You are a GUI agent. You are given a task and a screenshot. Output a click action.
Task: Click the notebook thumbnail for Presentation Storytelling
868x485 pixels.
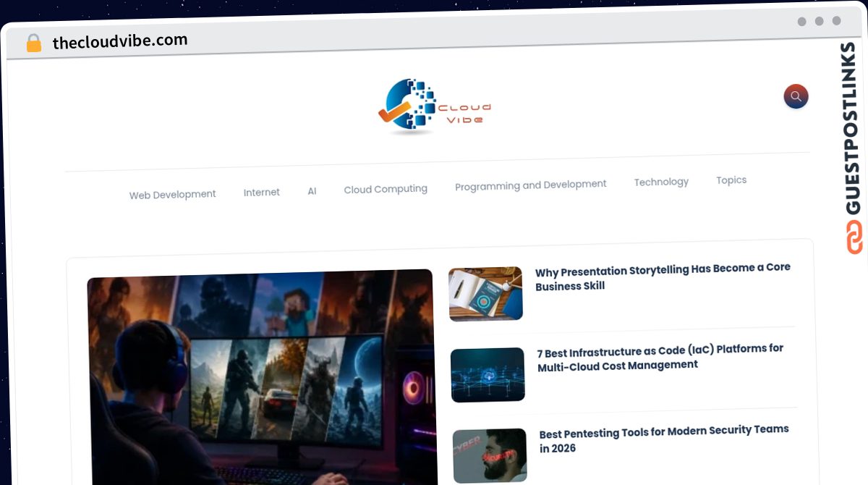(485, 294)
